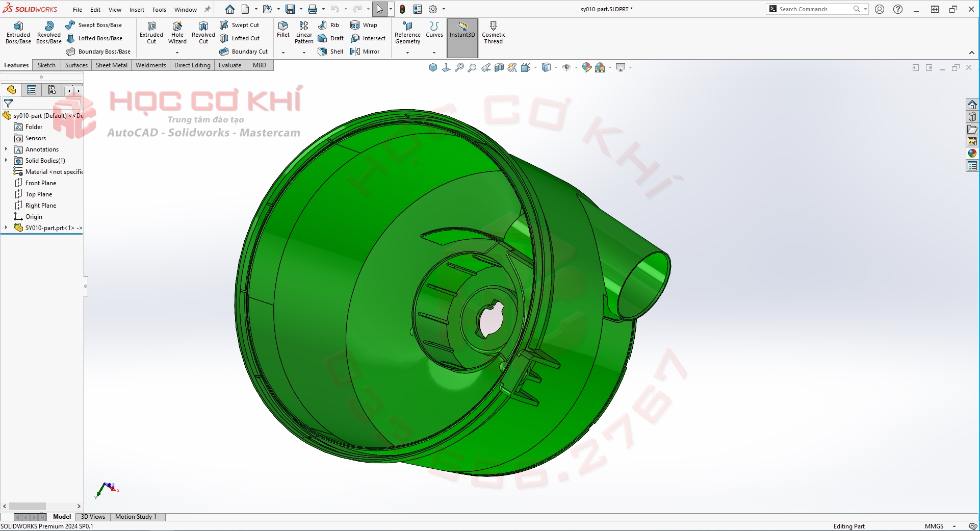Open the Help question mark button

[x=898, y=9]
